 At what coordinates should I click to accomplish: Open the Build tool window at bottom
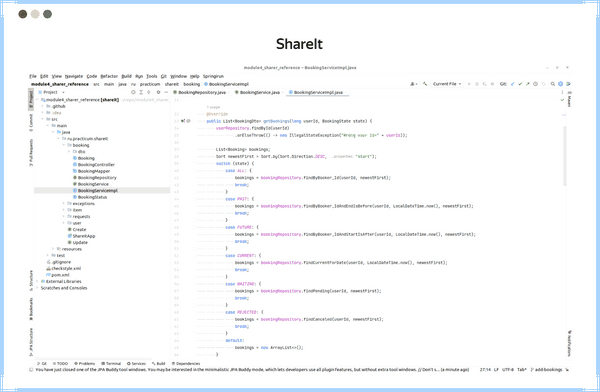coord(158,363)
